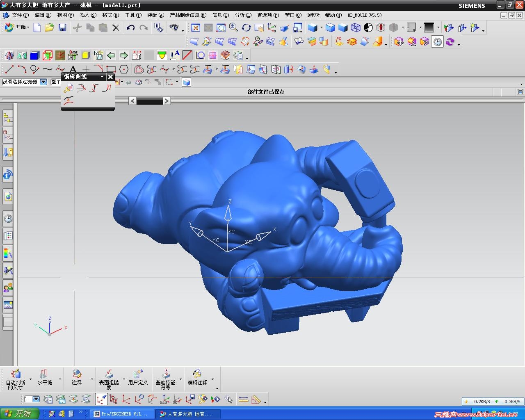The width and height of the screenshot is (525, 420).
Task: Click the Undo arrow icon
Action: (x=130, y=27)
